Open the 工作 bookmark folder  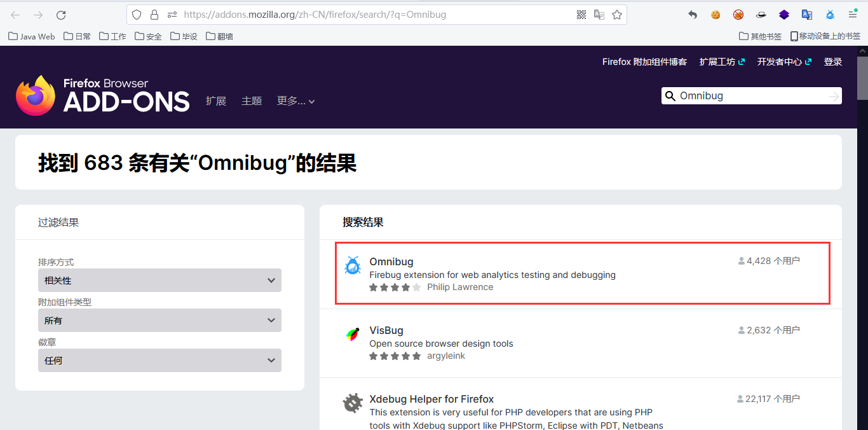(113, 36)
